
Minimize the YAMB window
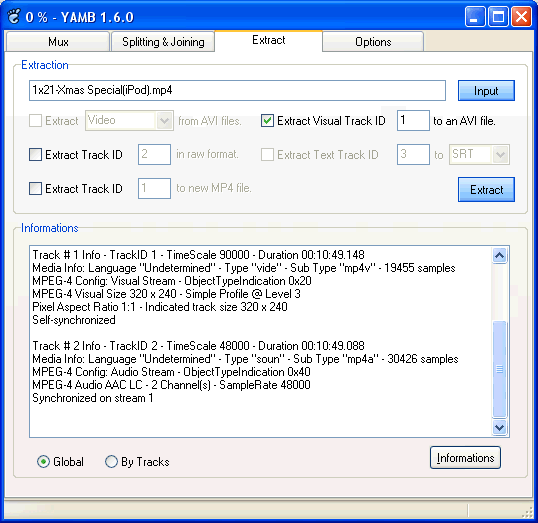[475, 16]
